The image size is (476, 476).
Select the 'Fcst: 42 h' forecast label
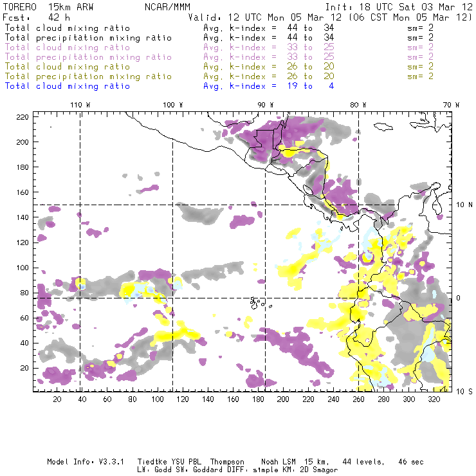[x=36, y=17]
